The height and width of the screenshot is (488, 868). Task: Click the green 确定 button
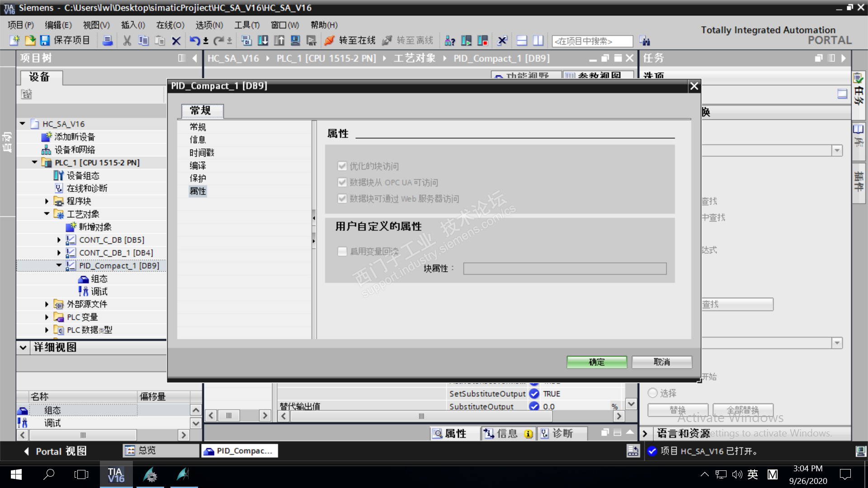(x=597, y=362)
